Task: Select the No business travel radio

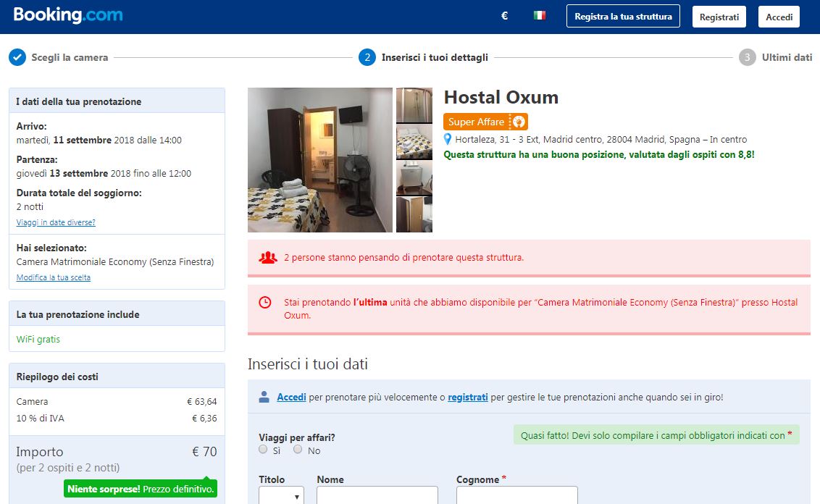Action: [x=298, y=449]
